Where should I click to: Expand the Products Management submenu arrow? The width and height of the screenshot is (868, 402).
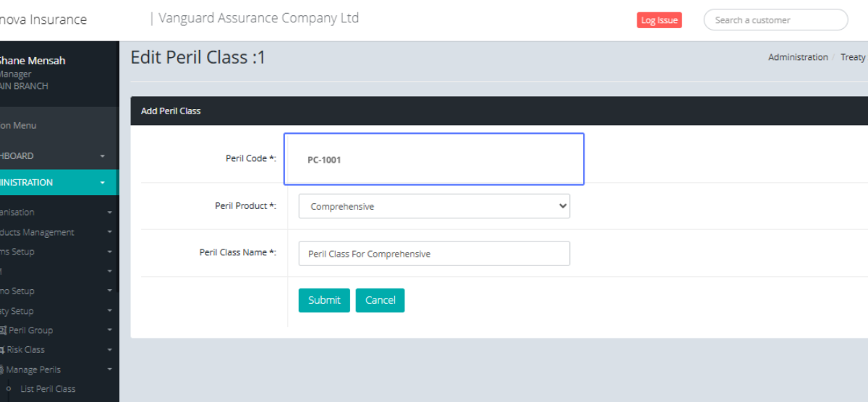109,233
